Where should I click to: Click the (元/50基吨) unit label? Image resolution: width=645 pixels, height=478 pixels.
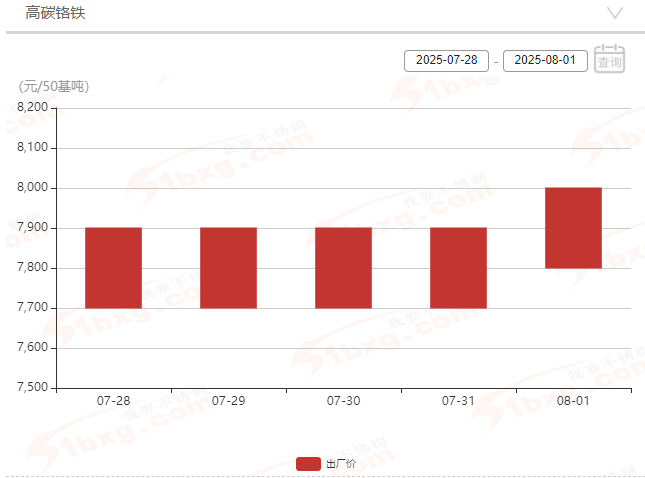tap(54, 86)
